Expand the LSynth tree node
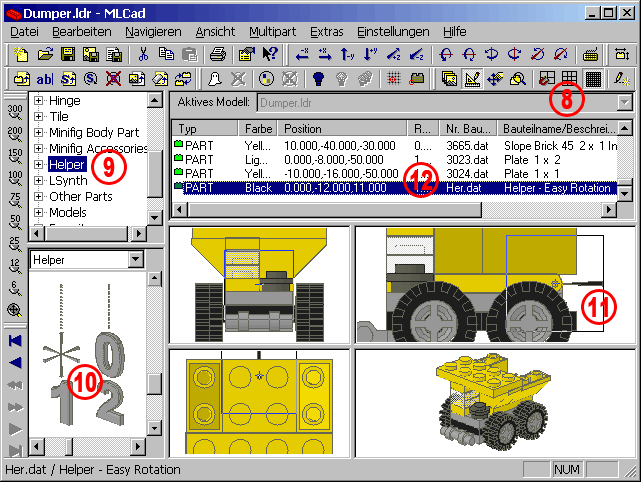Viewport: 641px width, 482px height. pyautogui.click(x=38, y=180)
